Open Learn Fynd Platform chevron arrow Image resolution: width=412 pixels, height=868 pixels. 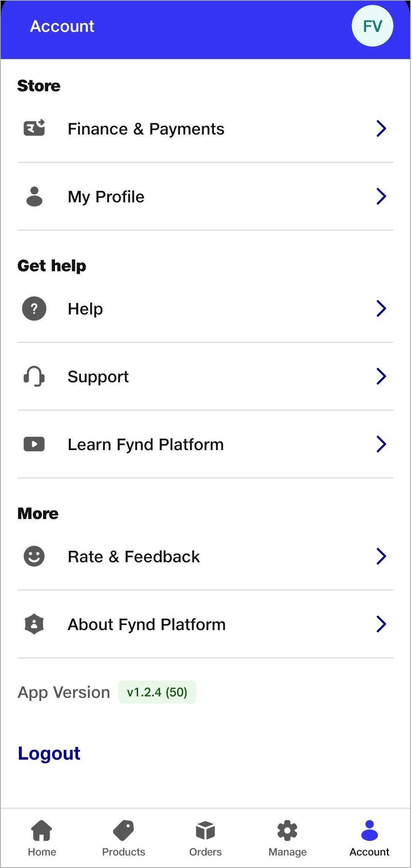click(381, 444)
